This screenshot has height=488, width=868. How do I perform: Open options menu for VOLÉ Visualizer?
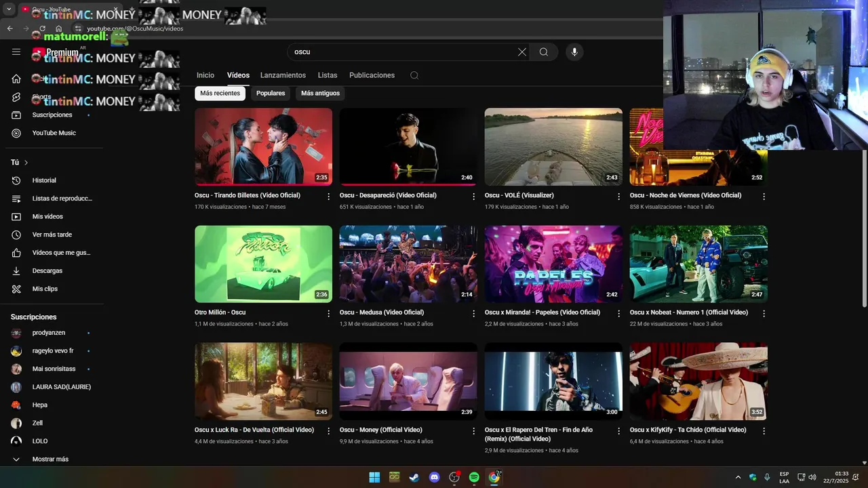pyautogui.click(x=618, y=197)
